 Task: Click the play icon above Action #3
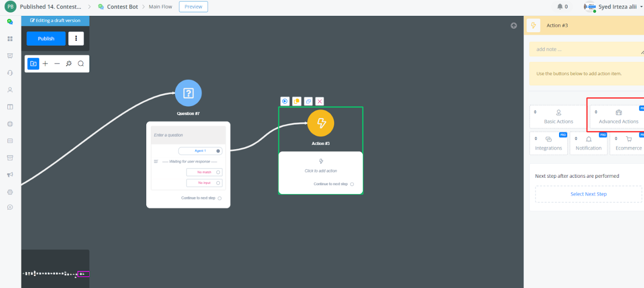(285, 101)
